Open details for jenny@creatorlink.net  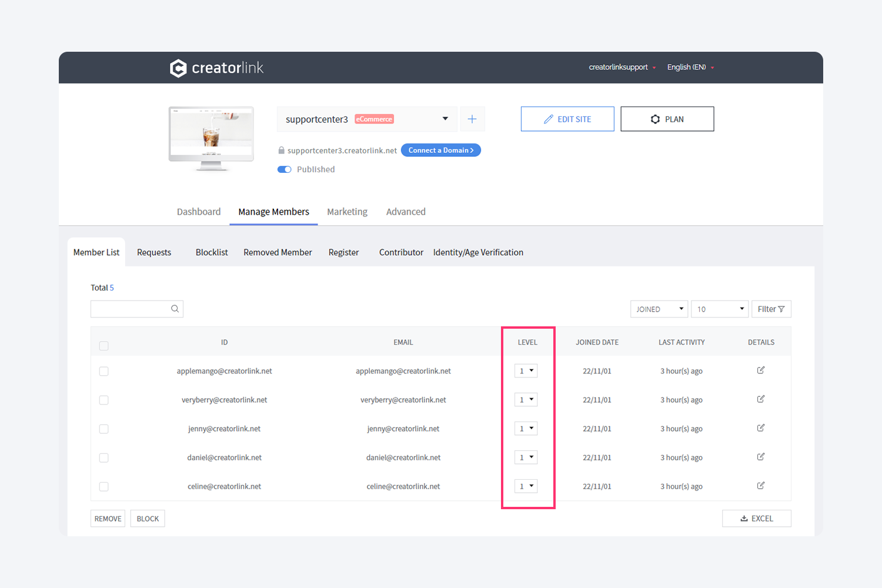coord(761,428)
